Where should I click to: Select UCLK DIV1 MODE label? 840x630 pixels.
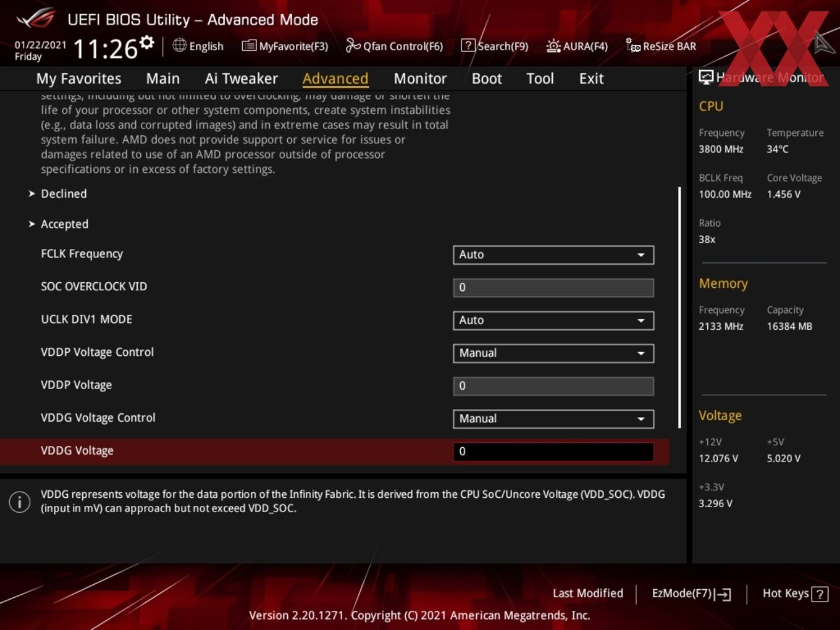pyautogui.click(x=86, y=319)
